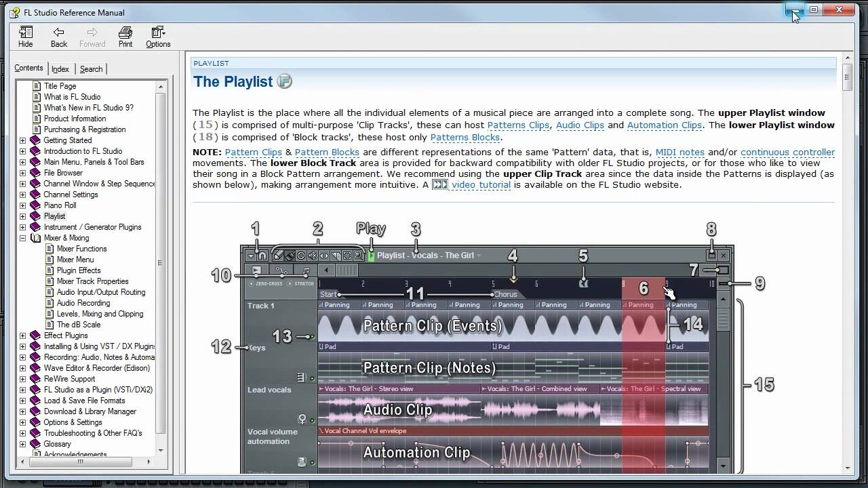Select the Plugin Effects topic

click(x=79, y=270)
